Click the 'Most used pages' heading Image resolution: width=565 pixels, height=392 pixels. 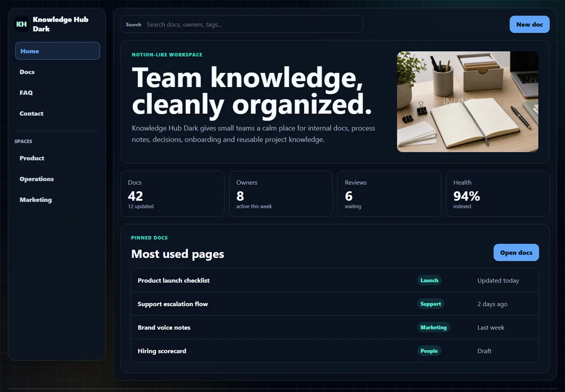click(178, 254)
